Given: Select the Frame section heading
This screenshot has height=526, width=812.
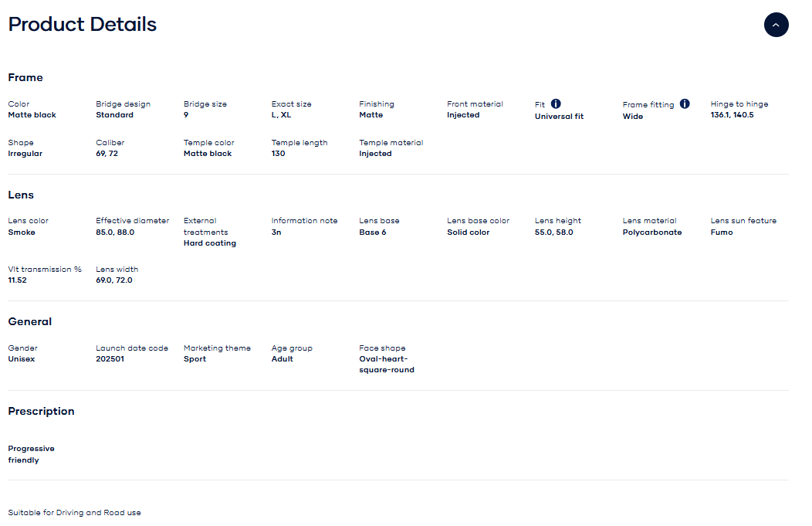Looking at the screenshot, I should (25, 77).
